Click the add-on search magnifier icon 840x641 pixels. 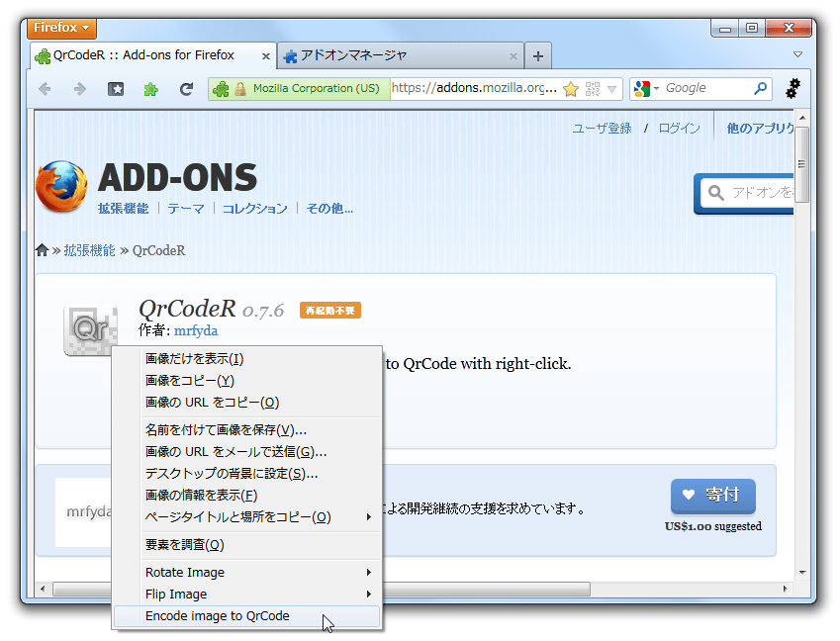[715, 192]
